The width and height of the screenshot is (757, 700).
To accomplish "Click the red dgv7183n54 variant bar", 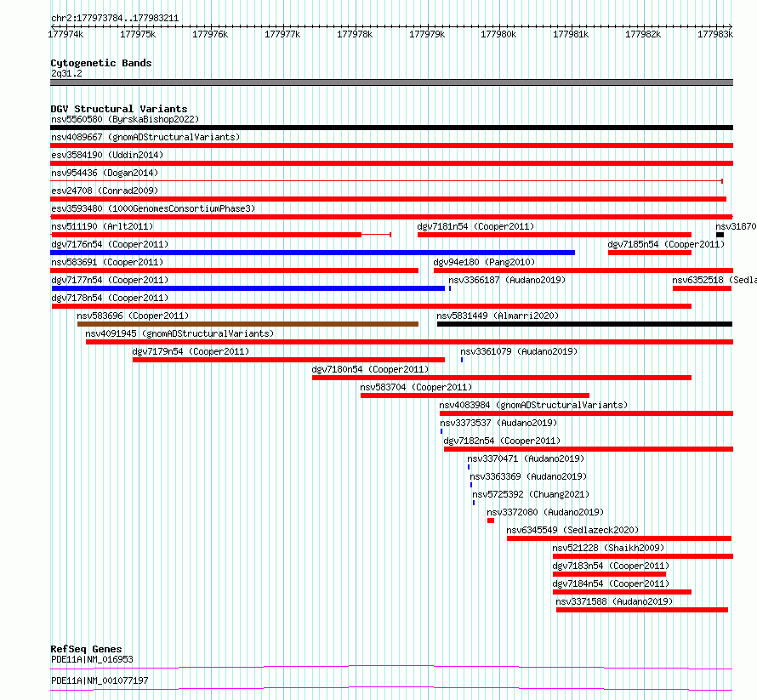I will click(610, 574).
